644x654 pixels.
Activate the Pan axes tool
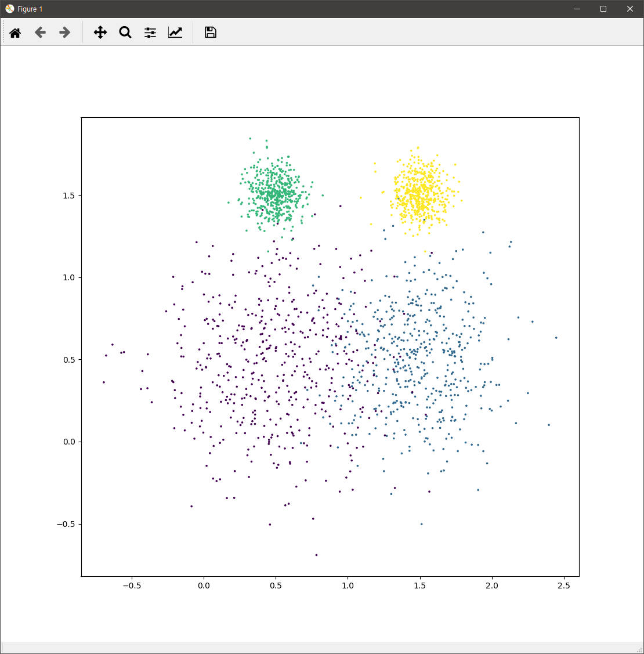(100, 32)
